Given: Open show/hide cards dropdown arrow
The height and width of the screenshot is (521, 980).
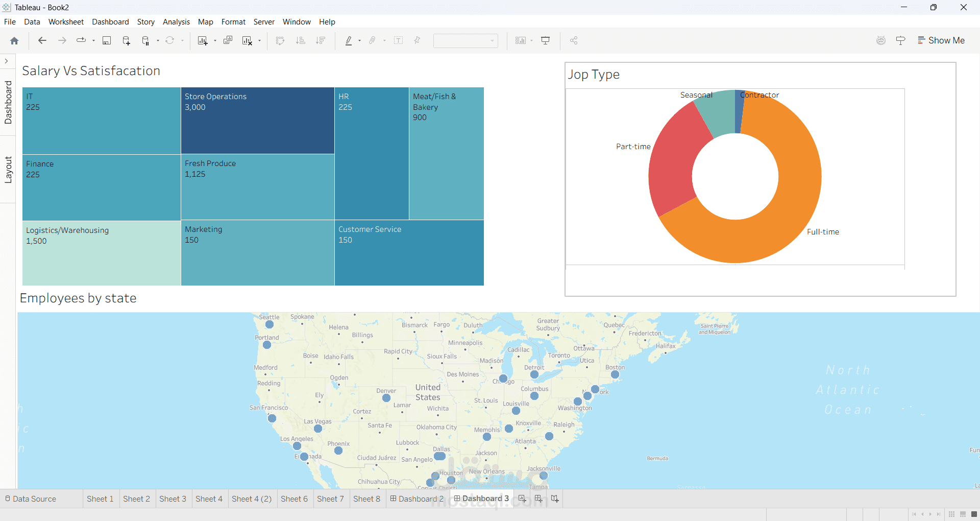Looking at the screenshot, I should pos(532,40).
